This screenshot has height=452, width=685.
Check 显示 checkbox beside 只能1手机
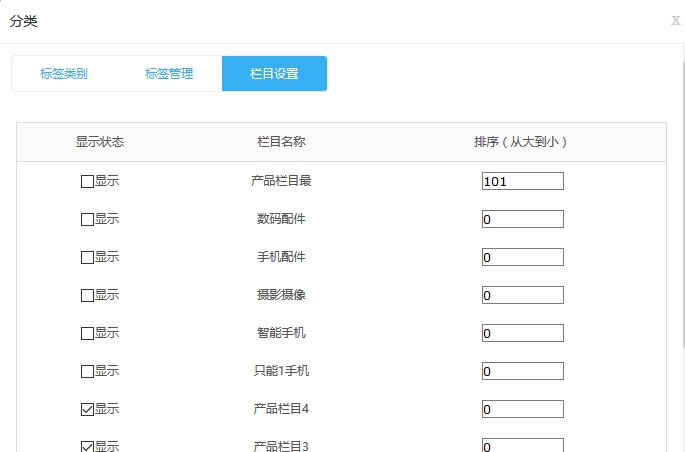[87, 371]
